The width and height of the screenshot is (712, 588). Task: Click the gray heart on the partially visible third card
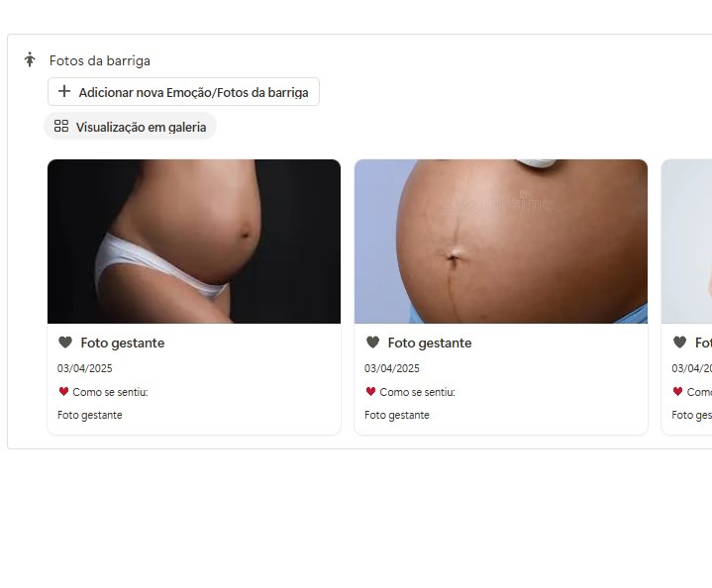(x=679, y=342)
